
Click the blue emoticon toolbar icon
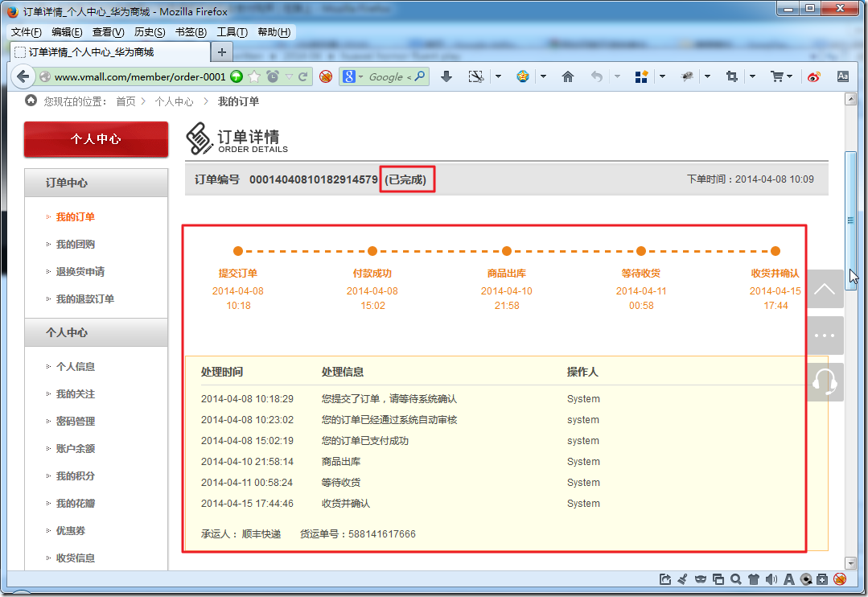[x=523, y=76]
